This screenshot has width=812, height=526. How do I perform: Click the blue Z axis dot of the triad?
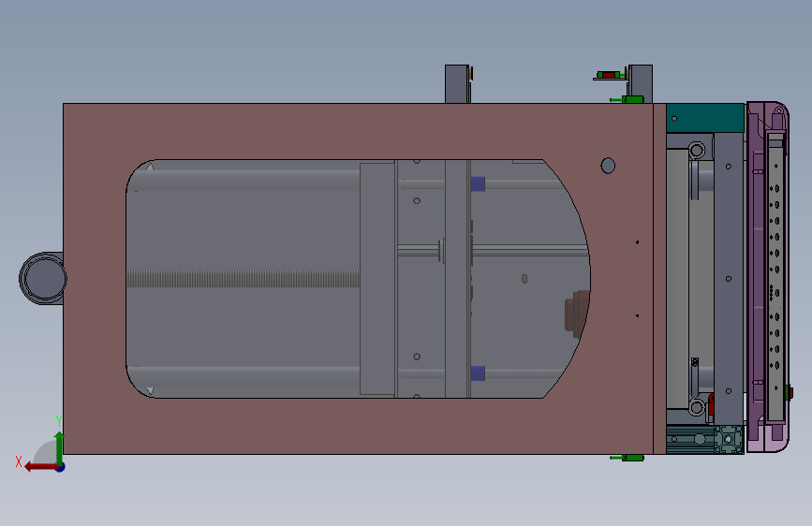61,467
